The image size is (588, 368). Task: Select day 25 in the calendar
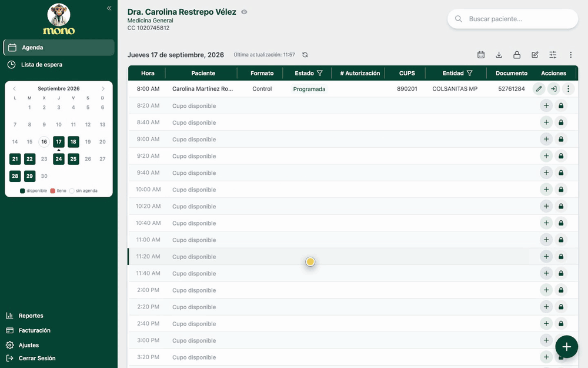pyautogui.click(x=73, y=159)
